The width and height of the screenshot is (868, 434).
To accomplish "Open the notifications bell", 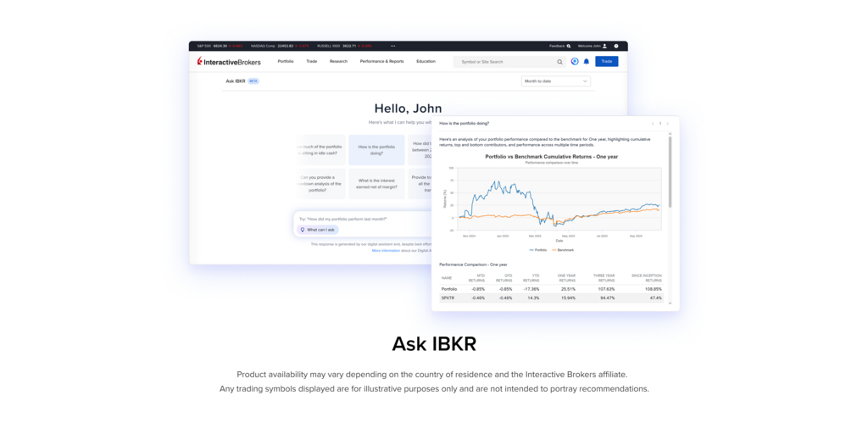I will 586,62.
